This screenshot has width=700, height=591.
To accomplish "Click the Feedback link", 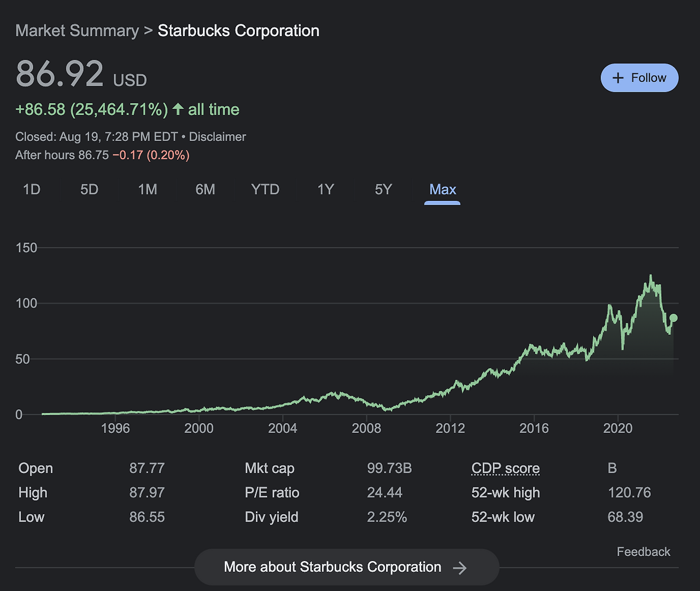I will pyautogui.click(x=643, y=552).
